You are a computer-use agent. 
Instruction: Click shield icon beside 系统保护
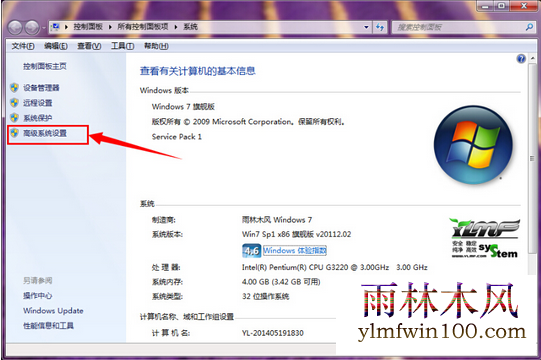coord(14,118)
